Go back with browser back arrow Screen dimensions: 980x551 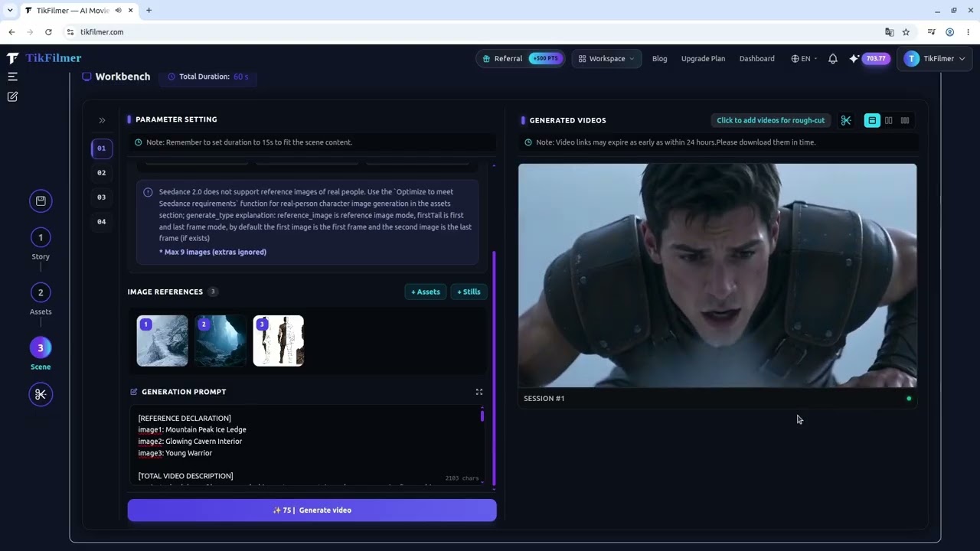[11, 32]
